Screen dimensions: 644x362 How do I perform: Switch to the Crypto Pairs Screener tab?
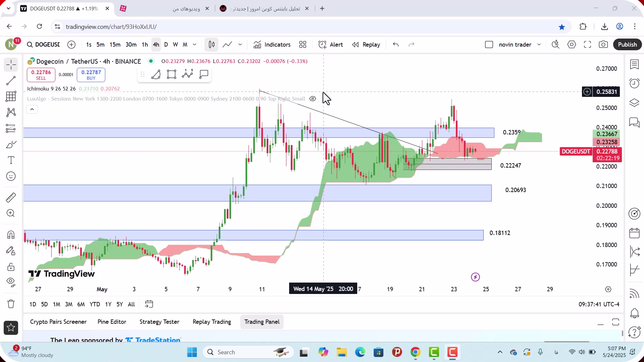point(58,322)
